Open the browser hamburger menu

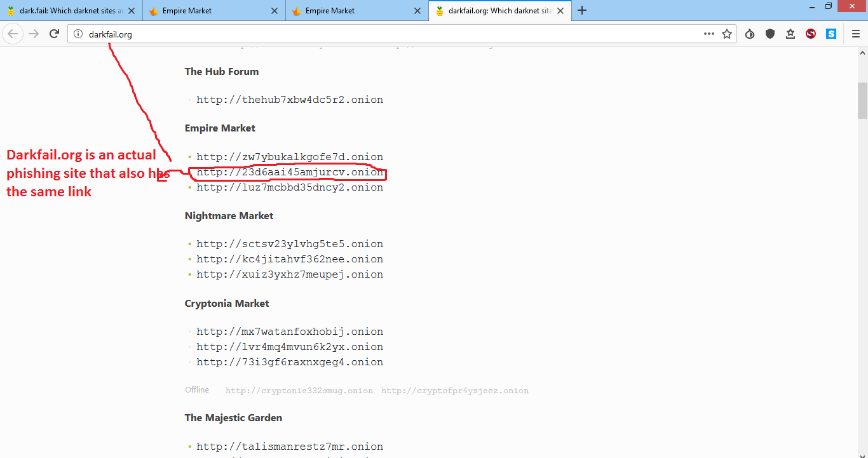(x=855, y=34)
